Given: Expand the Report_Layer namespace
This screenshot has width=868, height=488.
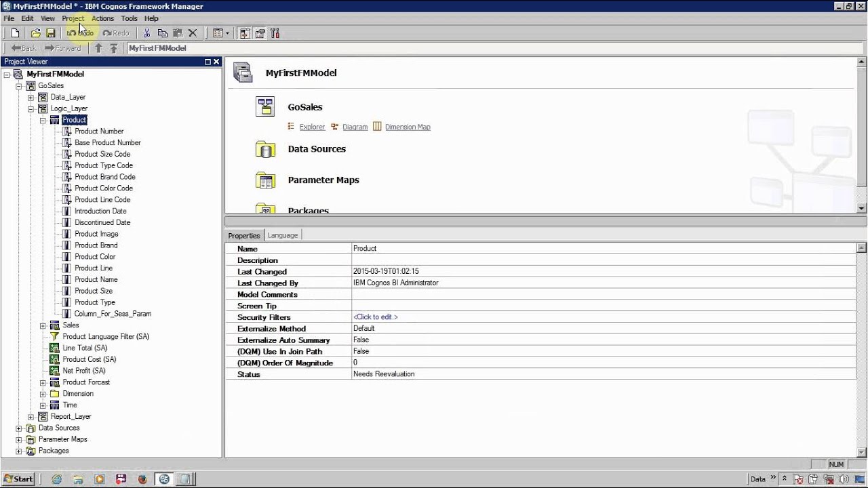Looking at the screenshot, I should point(31,417).
